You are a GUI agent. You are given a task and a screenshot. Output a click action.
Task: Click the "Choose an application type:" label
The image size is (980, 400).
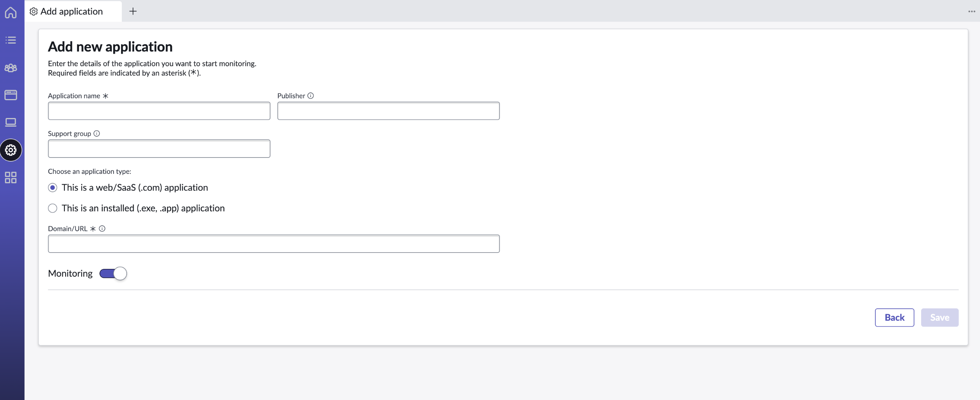click(89, 171)
